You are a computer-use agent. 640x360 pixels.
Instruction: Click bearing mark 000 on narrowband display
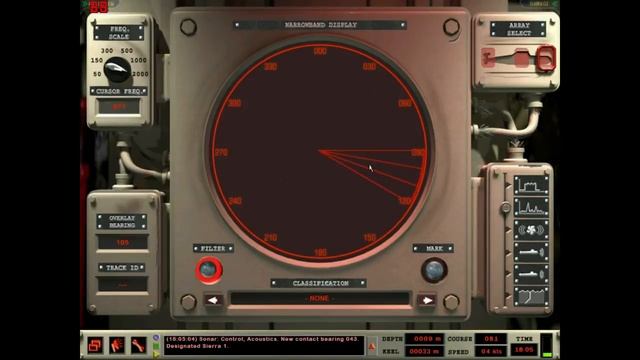pos(320,51)
